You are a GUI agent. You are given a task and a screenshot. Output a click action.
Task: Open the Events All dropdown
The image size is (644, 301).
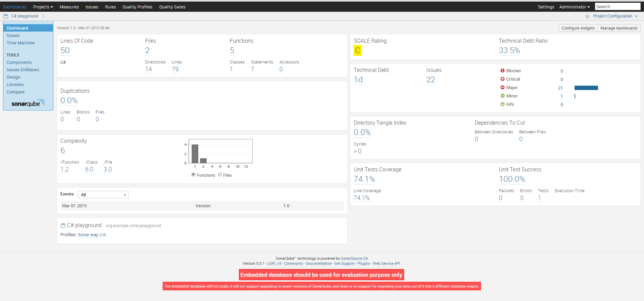[103, 195]
